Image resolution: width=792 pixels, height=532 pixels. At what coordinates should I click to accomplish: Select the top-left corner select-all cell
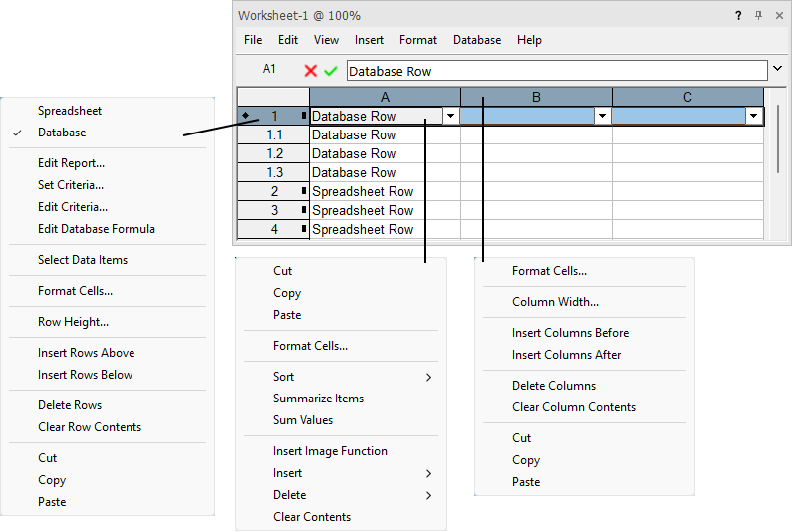coord(273,97)
